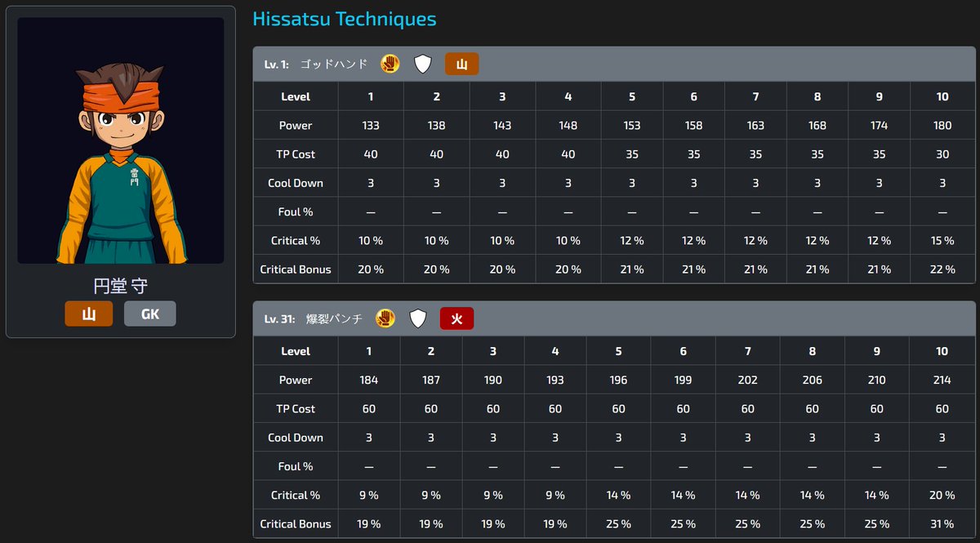This screenshot has width=980, height=543.
Task: Click the catch hand icon beside 爆裂パンチ
Action: (x=385, y=318)
